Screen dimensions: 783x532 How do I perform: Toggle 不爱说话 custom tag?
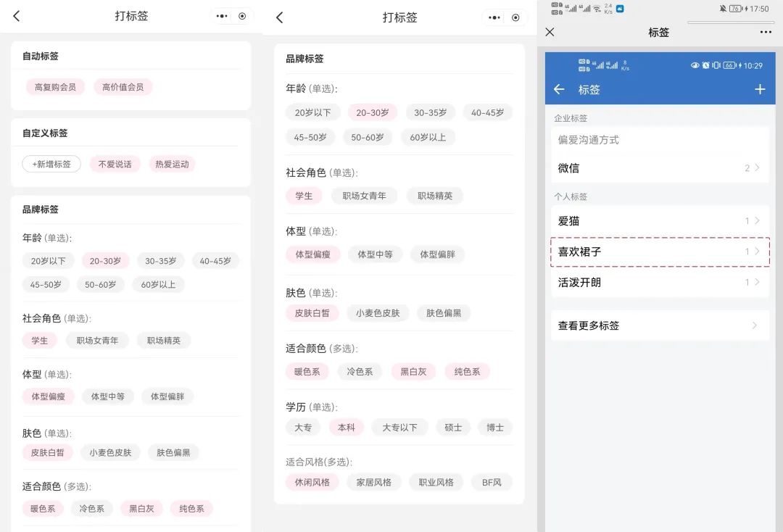point(115,165)
